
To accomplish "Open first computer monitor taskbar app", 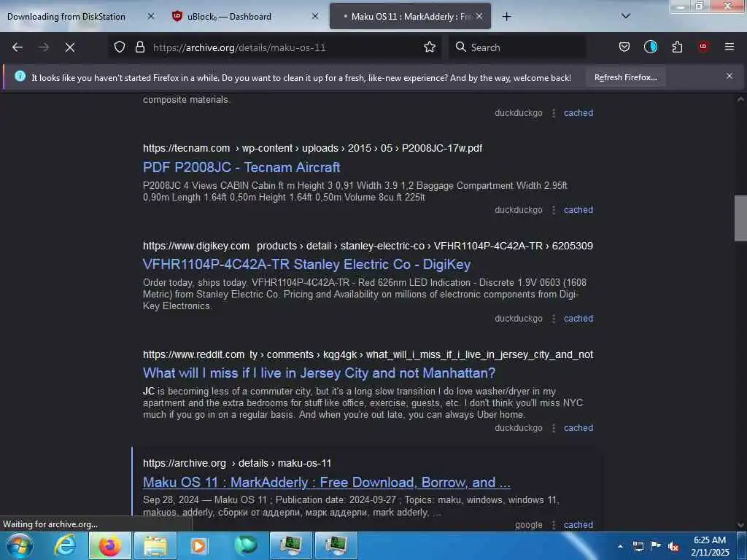I will (x=290, y=545).
